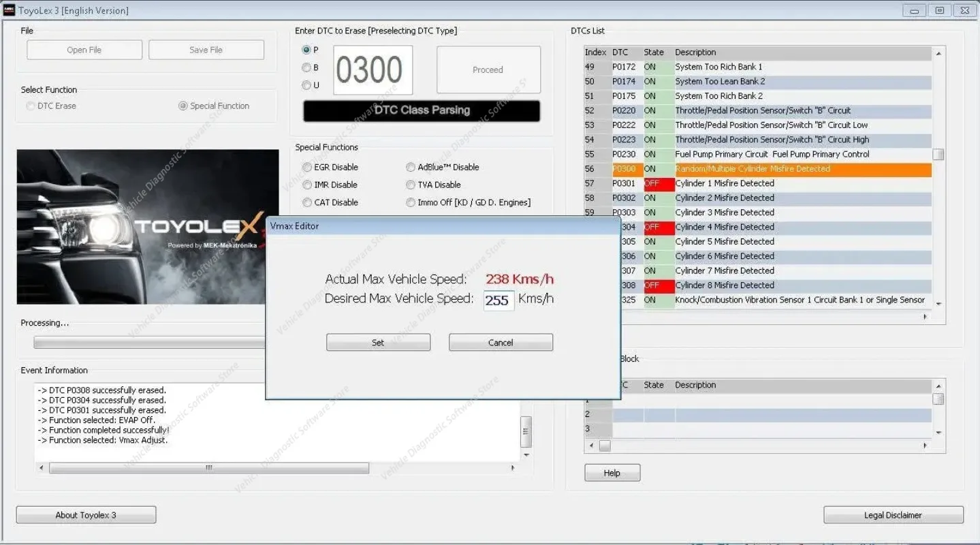Select the U DTC type radio button
This screenshot has width=980, height=545.
[306, 85]
